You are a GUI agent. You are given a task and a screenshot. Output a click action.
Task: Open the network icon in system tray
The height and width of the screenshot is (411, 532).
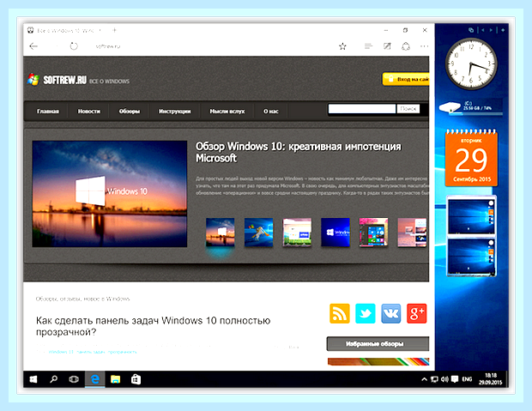[x=434, y=379]
